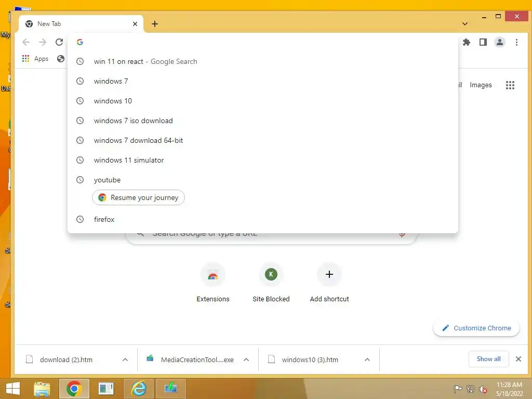Choose 'windows 11 simulator' suggestion
The image size is (532, 399).
pyautogui.click(x=263, y=160)
